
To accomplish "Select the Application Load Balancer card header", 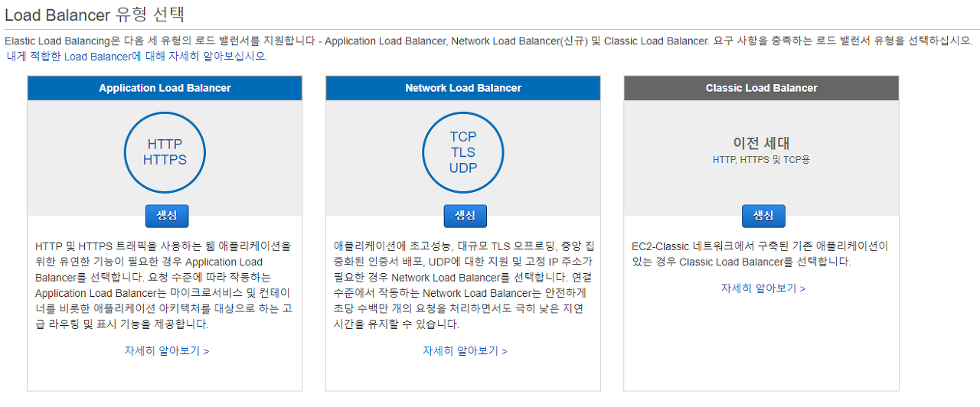I will tap(165, 88).
